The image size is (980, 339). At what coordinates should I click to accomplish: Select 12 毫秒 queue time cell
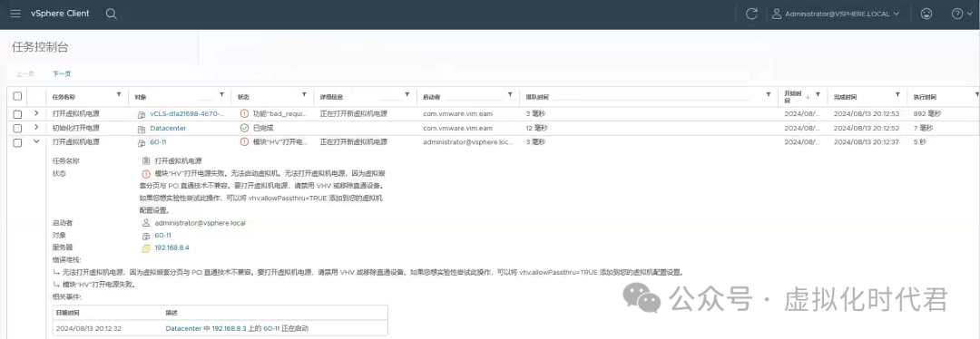click(537, 128)
